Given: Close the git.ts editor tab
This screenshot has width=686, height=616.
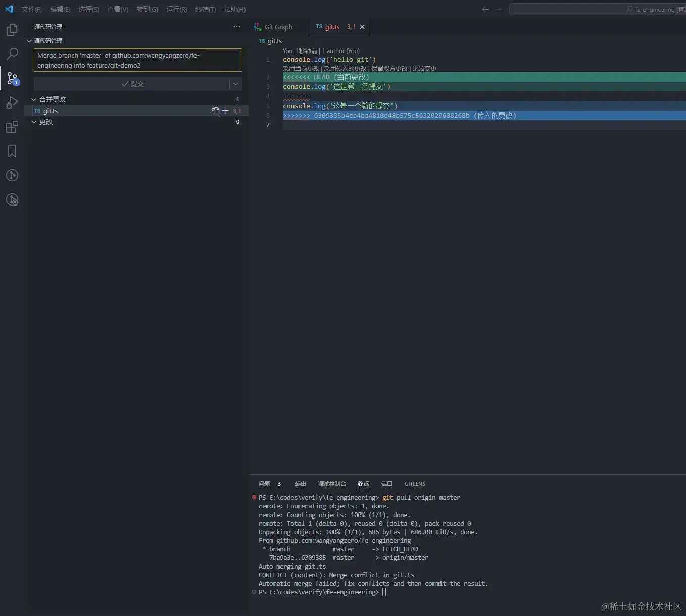Looking at the screenshot, I should (362, 27).
